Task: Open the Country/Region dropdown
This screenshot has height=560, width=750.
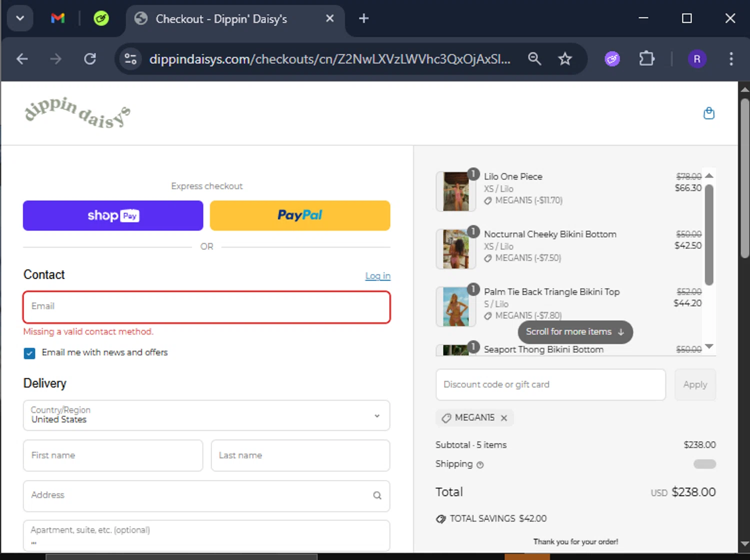Action: click(x=206, y=415)
